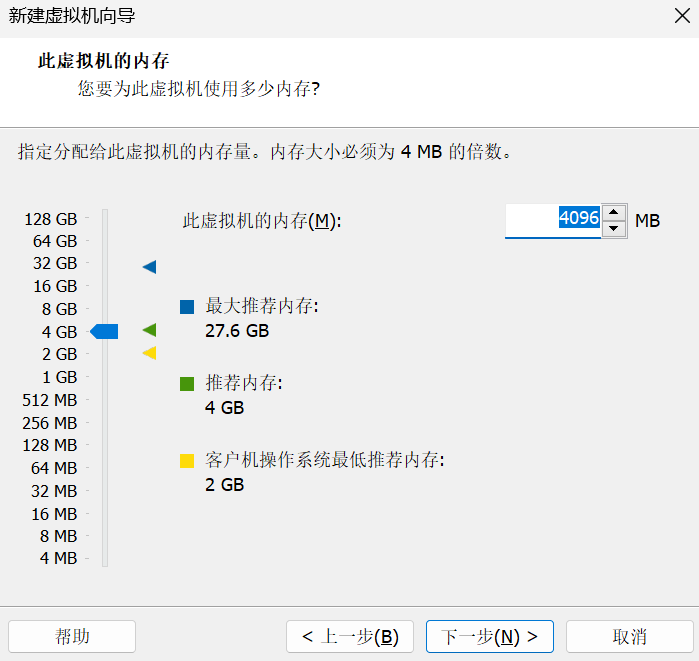Click inside the 4096 memory input field
699x661 pixels.
(550, 220)
